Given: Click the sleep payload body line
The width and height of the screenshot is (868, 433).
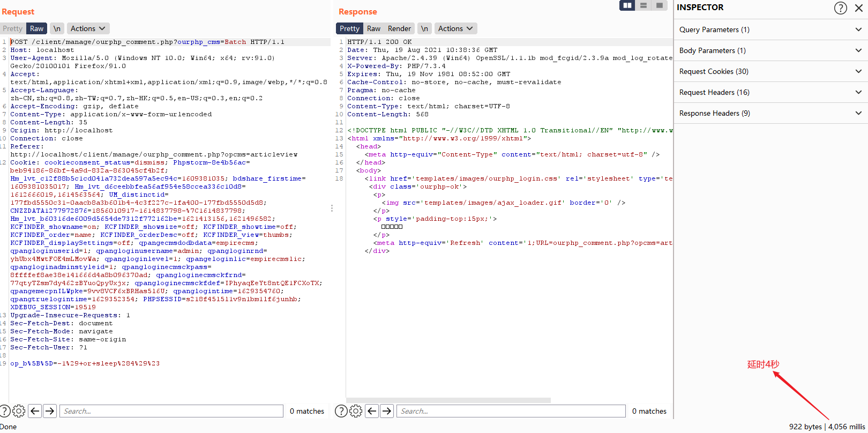Looking at the screenshot, I should tap(85, 363).
